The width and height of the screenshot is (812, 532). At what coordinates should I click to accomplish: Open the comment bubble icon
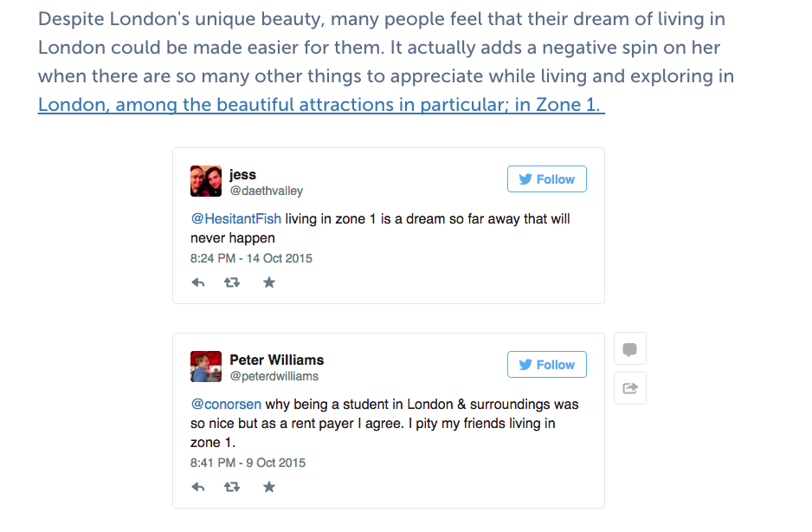click(x=630, y=349)
